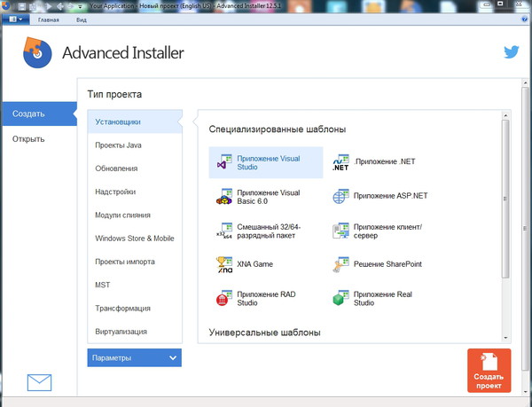Select Windows Store & Mobile category
This screenshot has height=407, width=532.
pyautogui.click(x=135, y=239)
